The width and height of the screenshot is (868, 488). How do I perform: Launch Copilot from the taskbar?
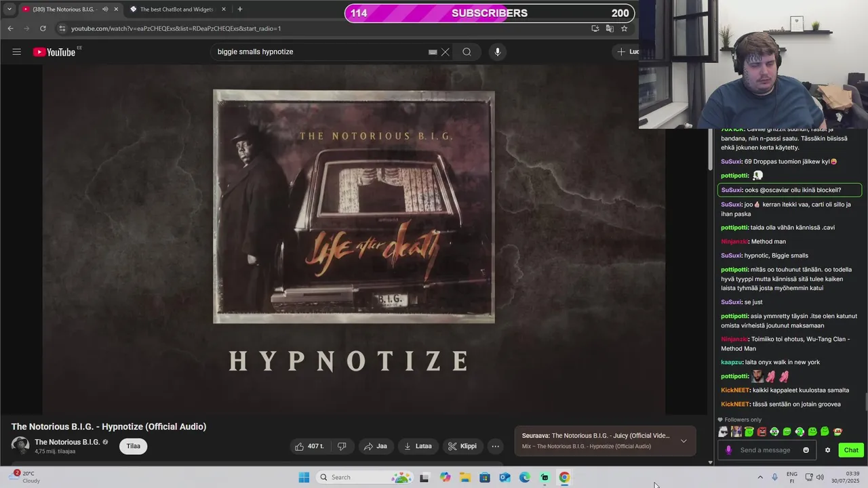coord(445,477)
